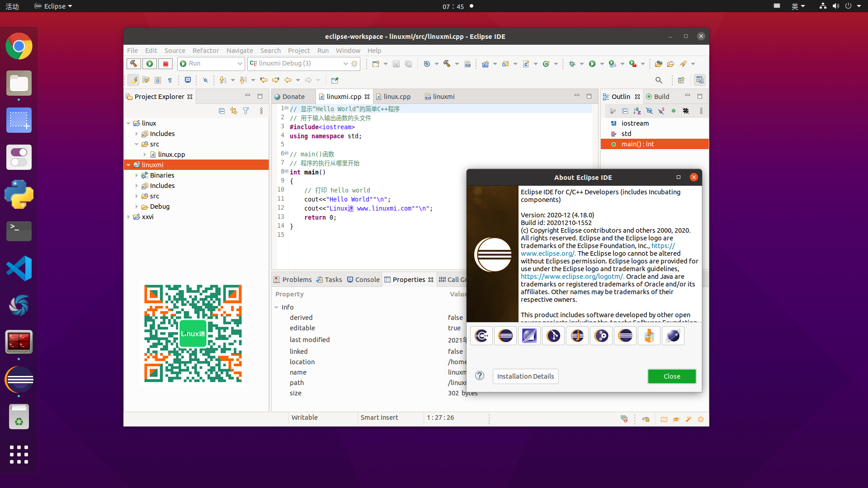Viewport: 868px width, 488px height.
Task: Toggle Word Wrap button in toolbar
Action: coord(146,80)
